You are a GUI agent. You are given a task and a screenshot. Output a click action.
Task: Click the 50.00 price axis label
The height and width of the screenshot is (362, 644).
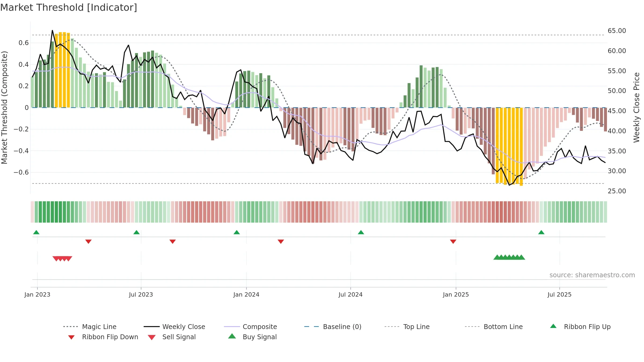[617, 91]
